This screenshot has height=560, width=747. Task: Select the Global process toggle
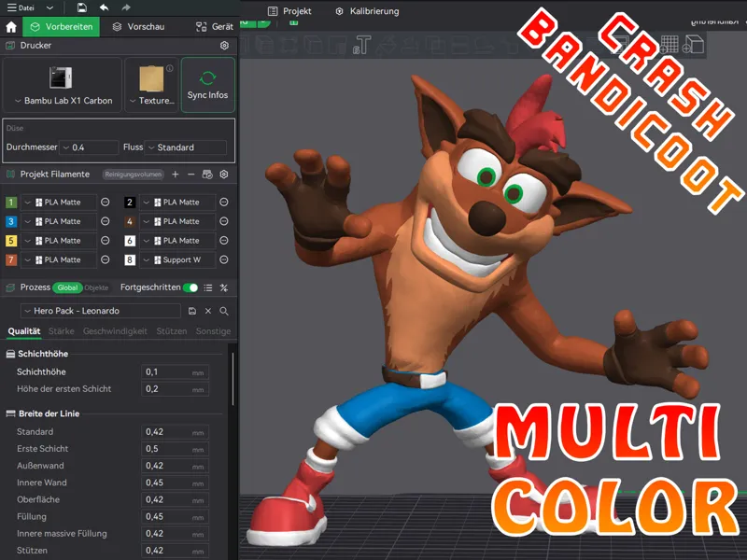click(67, 287)
